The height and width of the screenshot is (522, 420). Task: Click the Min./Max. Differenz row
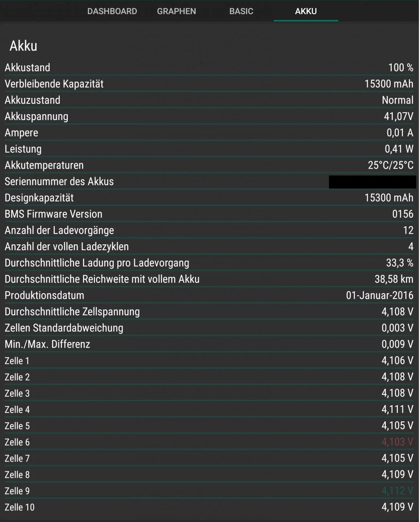[x=209, y=344]
